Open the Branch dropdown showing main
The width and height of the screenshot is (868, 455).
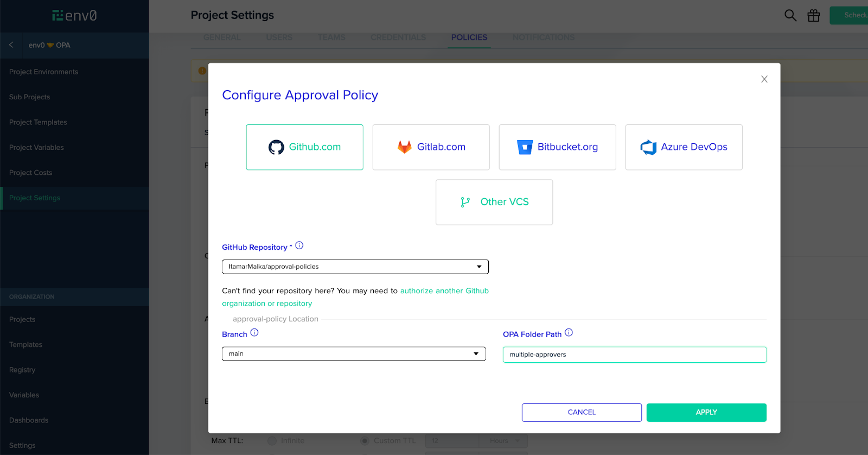(354, 354)
